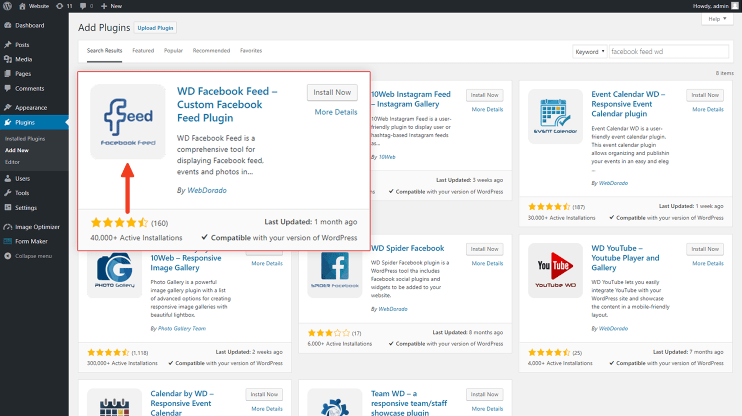
Task: Install 10Web Instagram Feed plugin
Action: point(485,95)
